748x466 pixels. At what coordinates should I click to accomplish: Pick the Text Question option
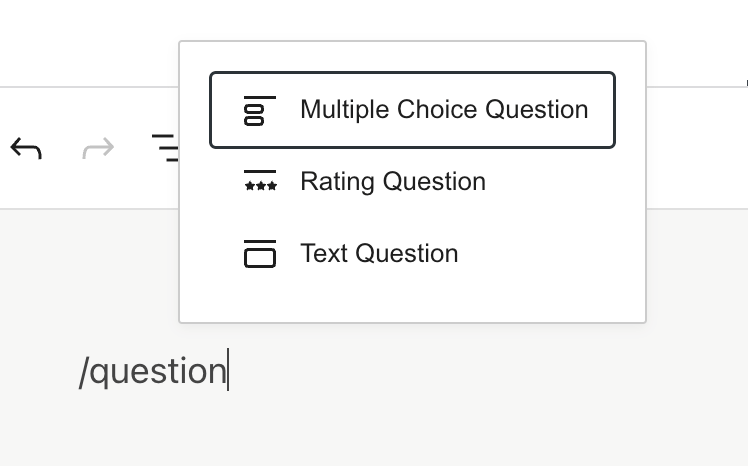[x=379, y=254]
